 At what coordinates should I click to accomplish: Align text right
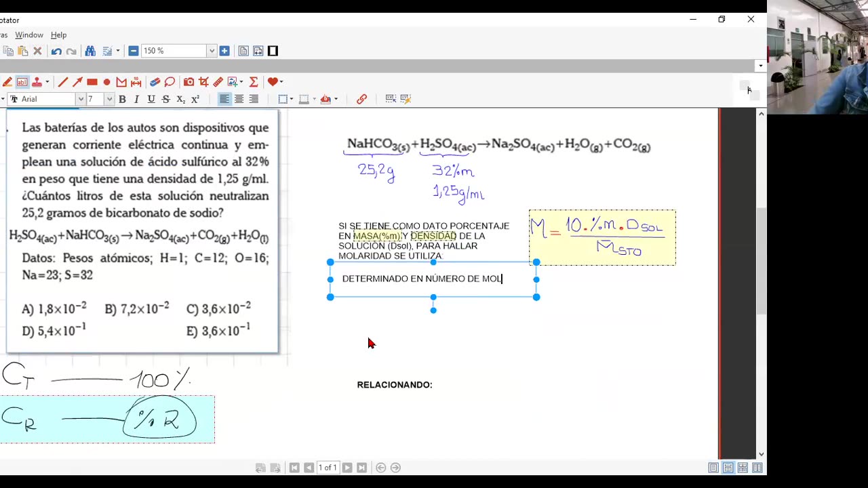(254, 99)
